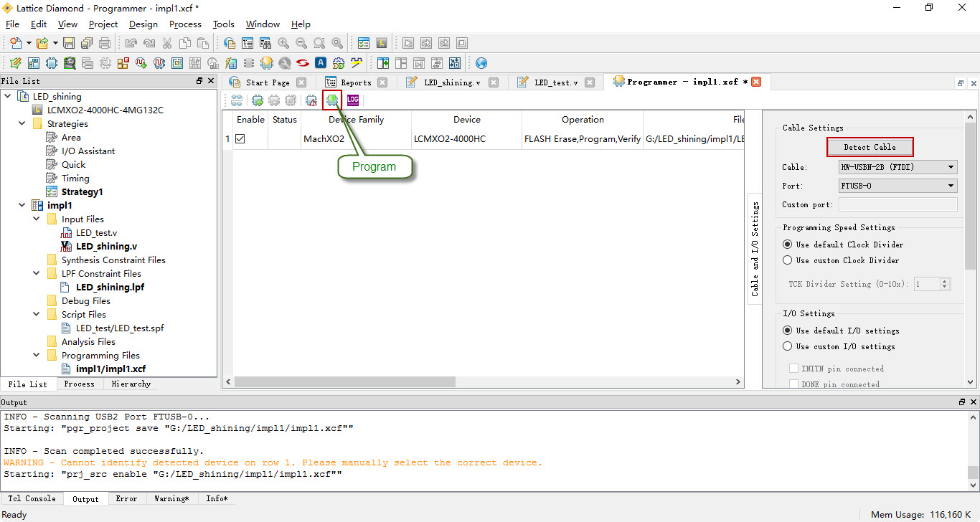Click the Custom port input field
The image size is (980, 522).
897,204
